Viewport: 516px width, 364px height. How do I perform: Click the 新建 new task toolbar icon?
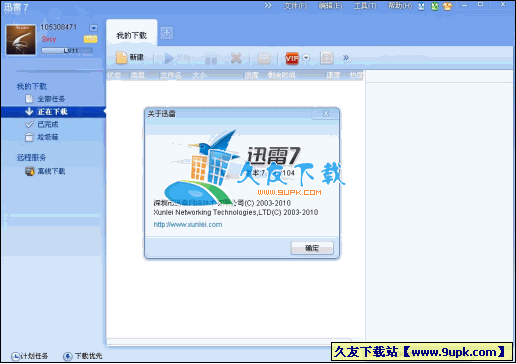(121, 57)
